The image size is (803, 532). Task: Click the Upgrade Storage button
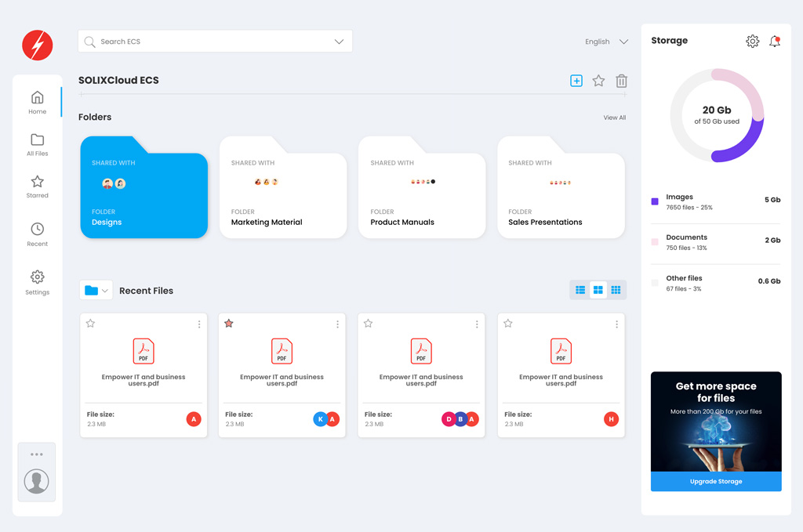pyautogui.click(x=716, y=481)
